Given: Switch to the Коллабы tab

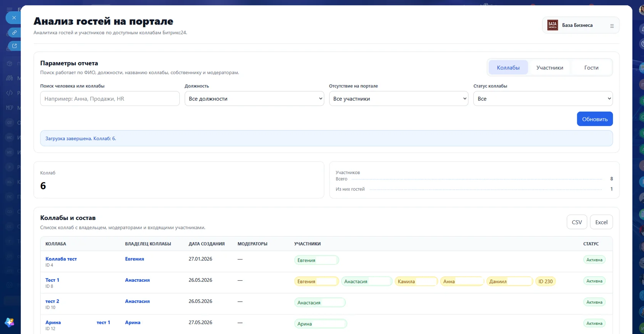Looking at the screenshot, I should (508, 68).
